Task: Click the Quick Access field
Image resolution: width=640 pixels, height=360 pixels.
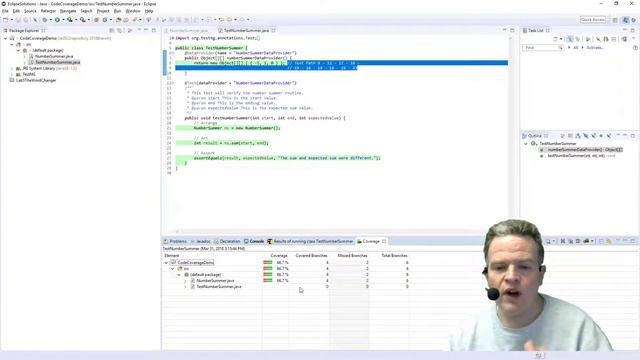Action: click(593, 20)
